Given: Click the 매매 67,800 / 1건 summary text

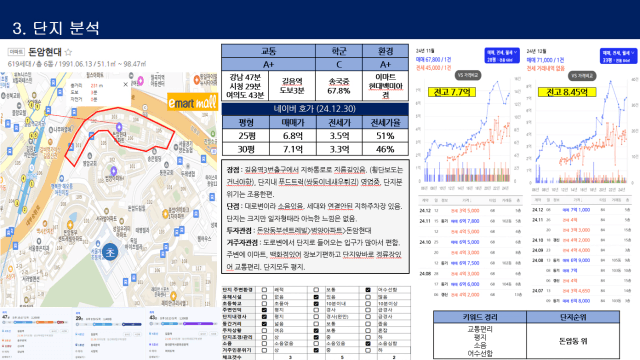Looking at the screenshot, I should tap(433, 60).
